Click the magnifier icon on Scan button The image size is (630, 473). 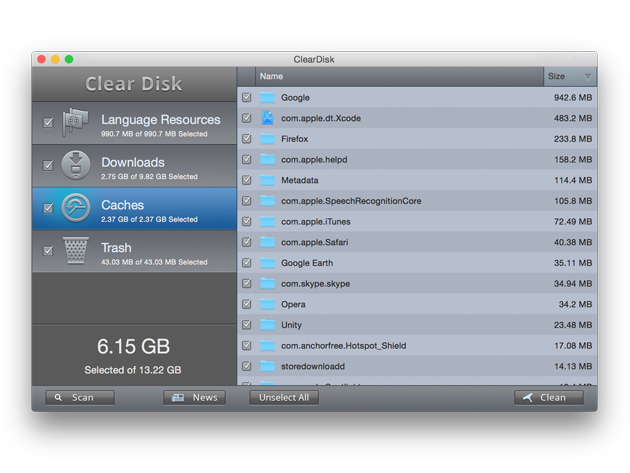pyautogui.click(x=58, y=397)
